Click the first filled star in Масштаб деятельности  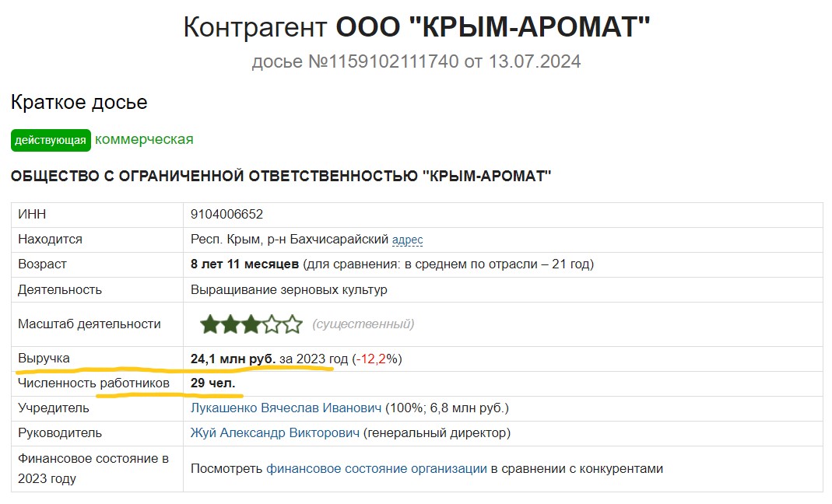point(209,324)
